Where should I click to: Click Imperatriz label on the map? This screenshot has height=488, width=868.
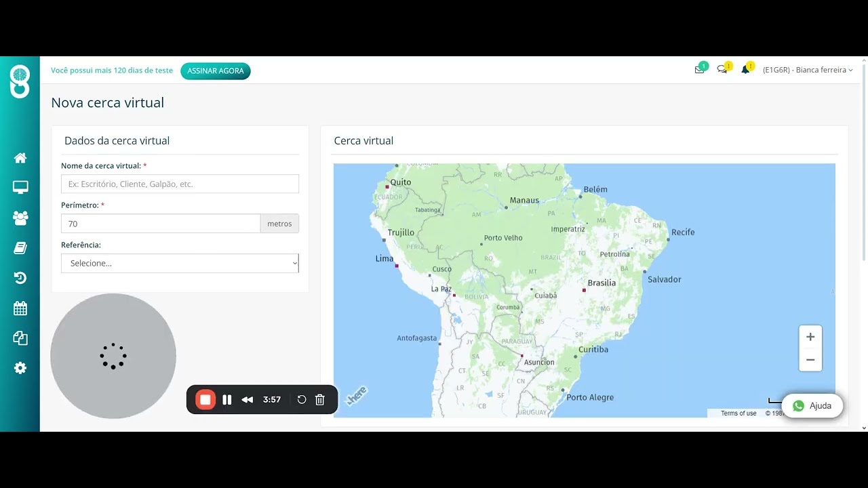pyautogui.click(x=568, y=229)
